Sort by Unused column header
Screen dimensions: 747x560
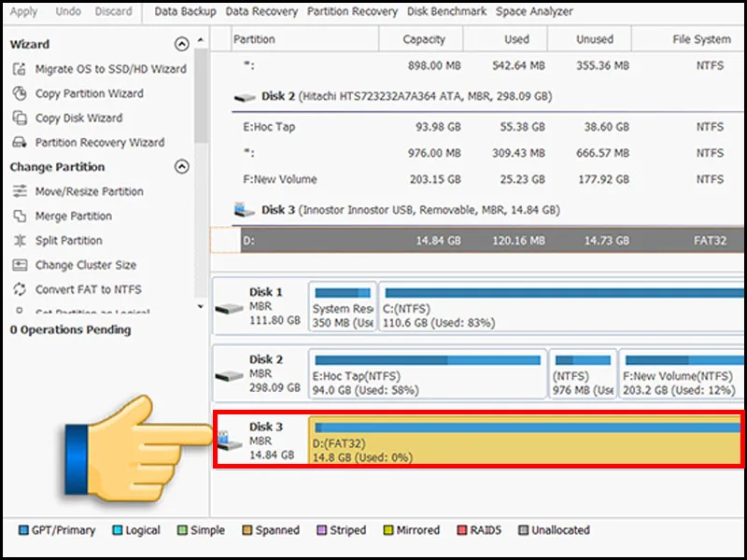pos(590,39)
